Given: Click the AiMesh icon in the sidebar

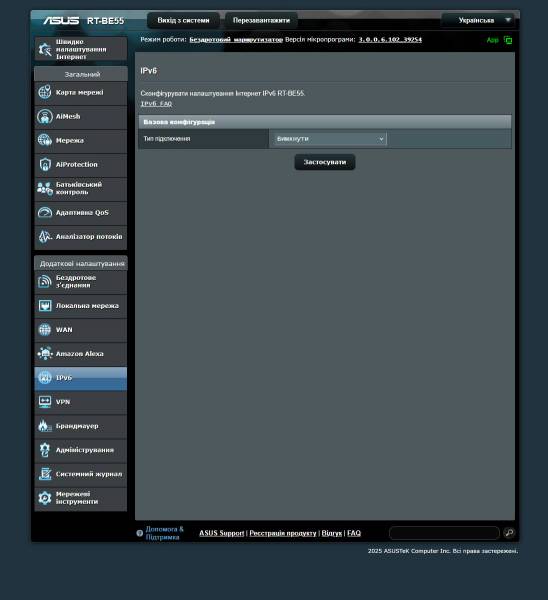Looking at the screenshot, I should click(45, 116).
